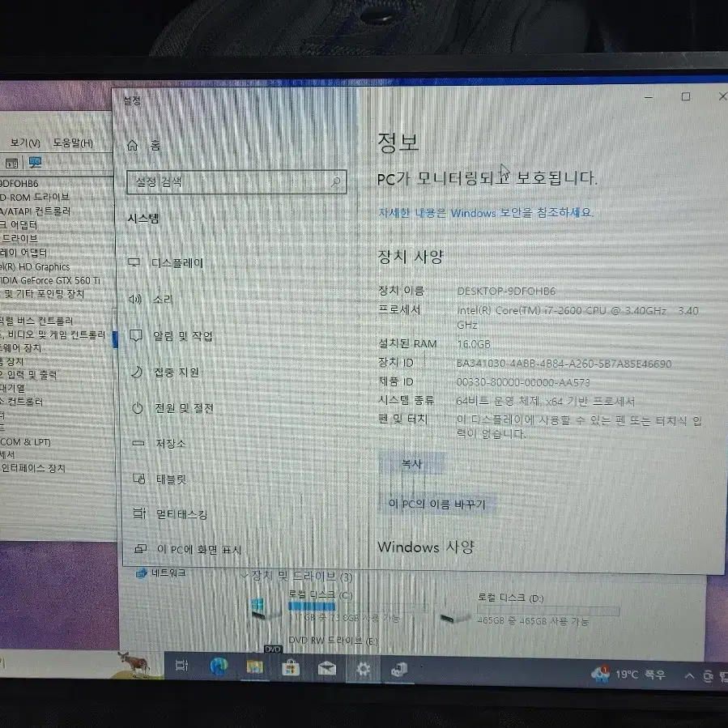
Task: Click the 장치 ID value starting BA341030
Action: click(564, 364)
